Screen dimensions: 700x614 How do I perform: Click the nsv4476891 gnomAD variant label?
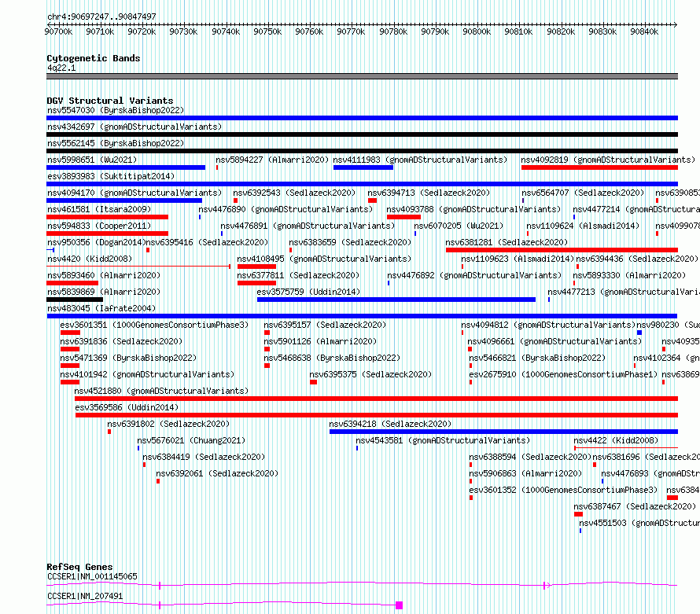(x=308, y=226)
